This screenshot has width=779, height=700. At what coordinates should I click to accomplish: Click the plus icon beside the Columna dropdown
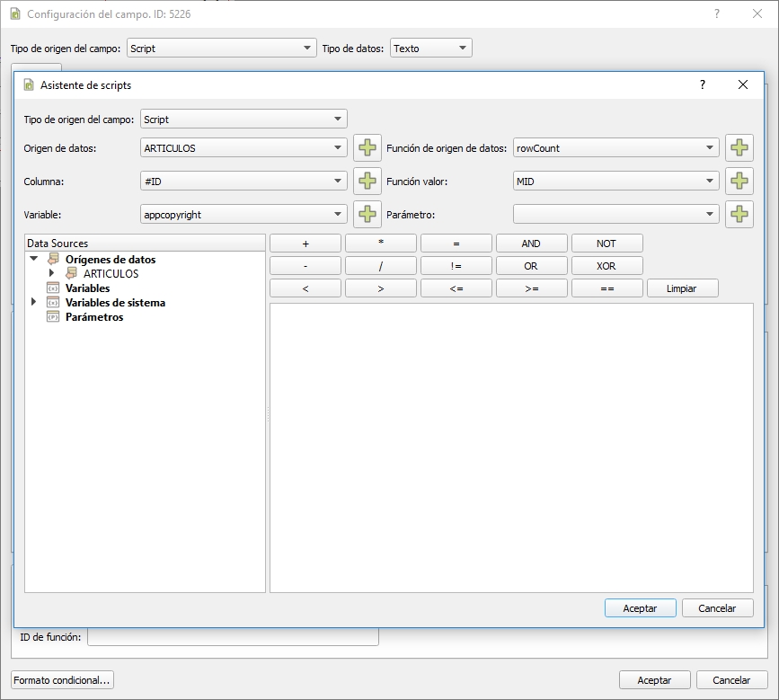(x=367, y=182)
